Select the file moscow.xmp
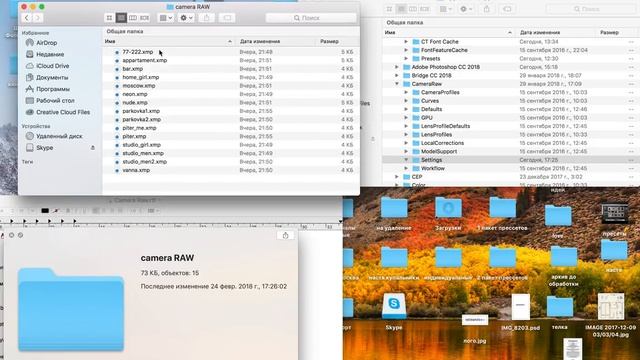The image size is (640, 360). click(139, 86)
